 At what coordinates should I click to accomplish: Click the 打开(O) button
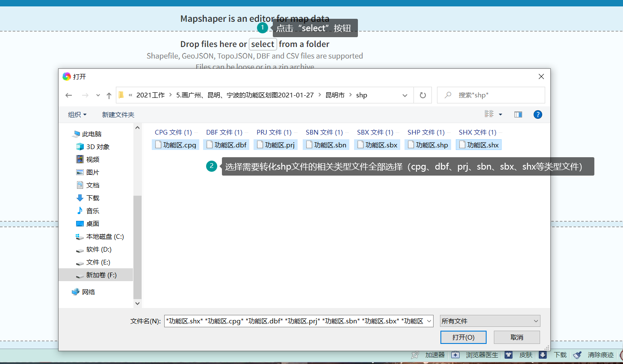click(464, 337)
